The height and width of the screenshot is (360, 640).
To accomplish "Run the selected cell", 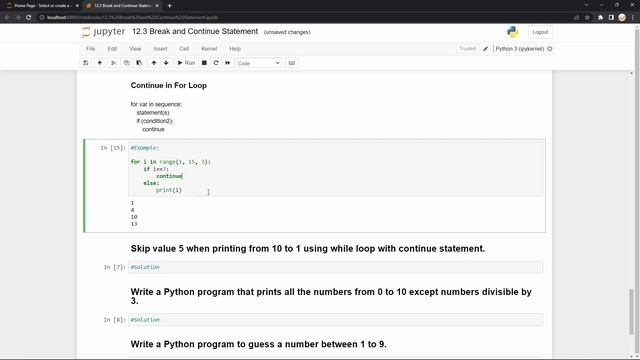I will pos(187,63).
